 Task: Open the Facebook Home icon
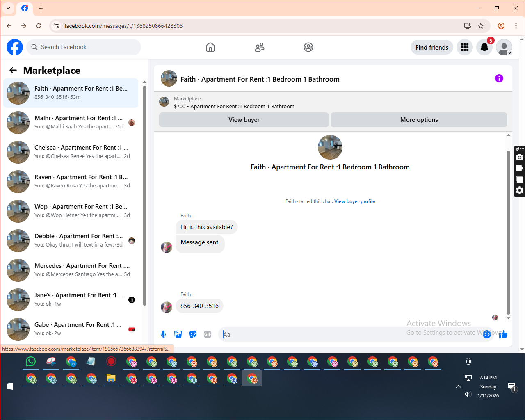210,47
